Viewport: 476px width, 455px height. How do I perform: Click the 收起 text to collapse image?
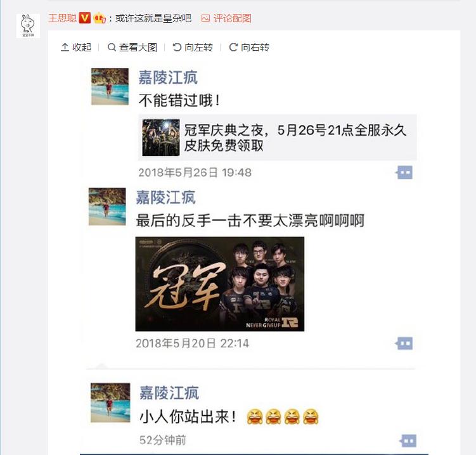(x=82, y=48)
